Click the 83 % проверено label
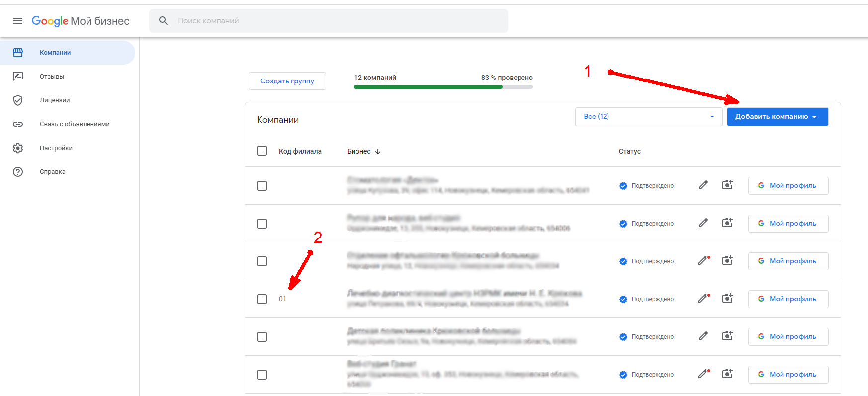868x396 pixels. [x=507, y=78]
